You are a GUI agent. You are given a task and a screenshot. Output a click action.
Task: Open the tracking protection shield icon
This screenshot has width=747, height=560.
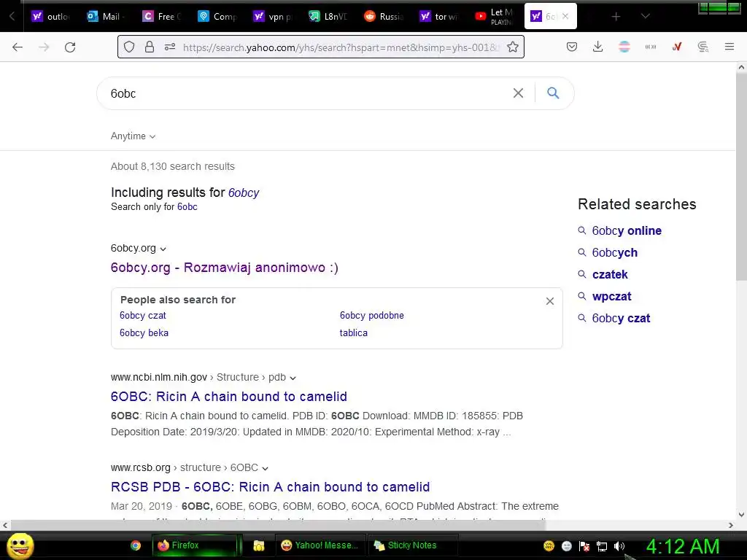(x=129, y=47)
